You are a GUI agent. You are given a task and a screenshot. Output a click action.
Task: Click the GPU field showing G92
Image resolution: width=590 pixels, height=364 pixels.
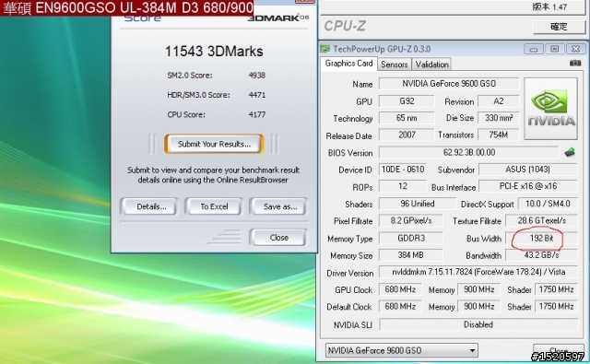(407, 101)
